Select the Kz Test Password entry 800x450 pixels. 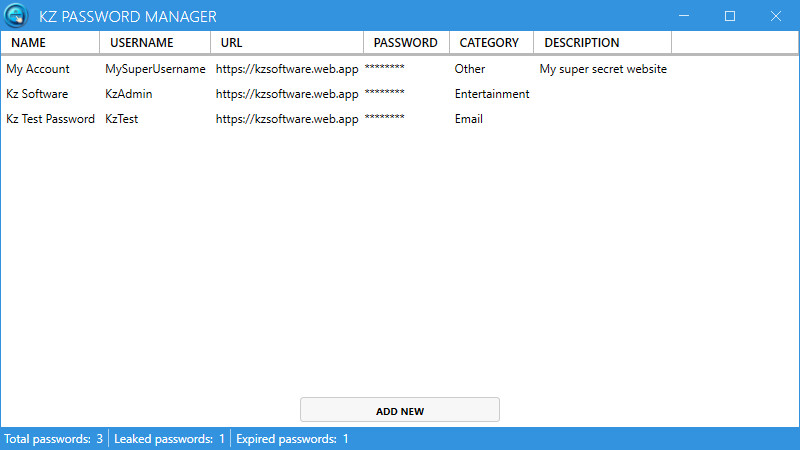pos(50,119)
